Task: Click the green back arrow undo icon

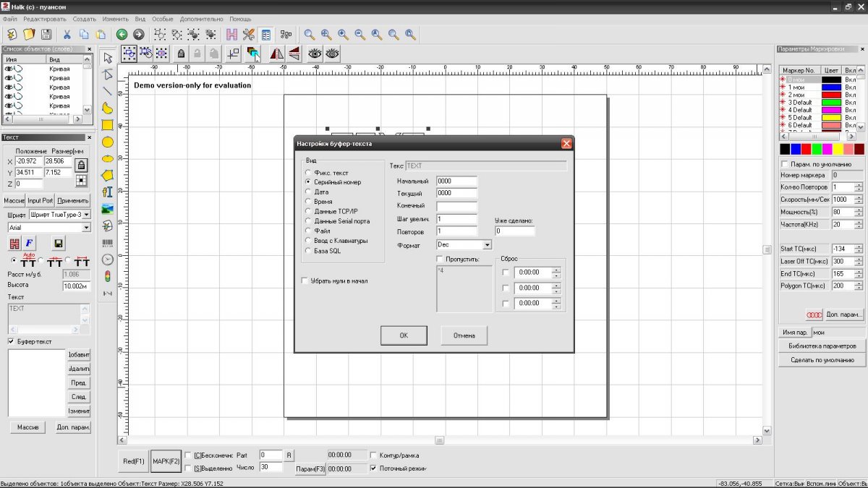Action: [122, 34]
